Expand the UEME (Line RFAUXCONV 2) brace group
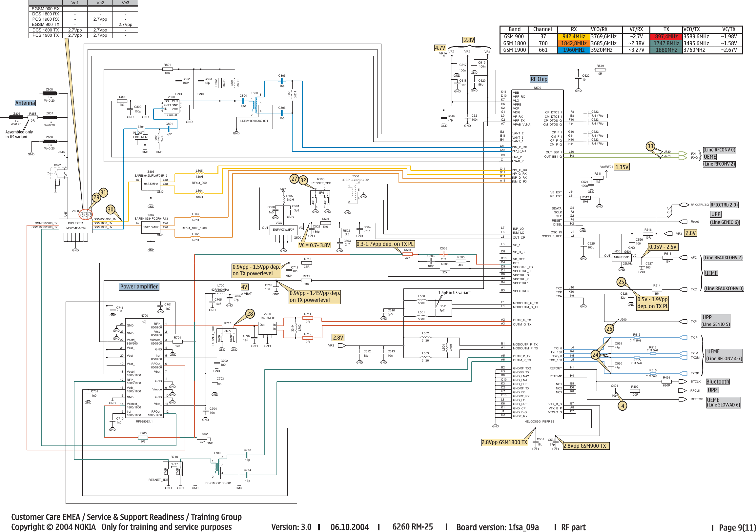The image size is (756, 532). (723, 257)
